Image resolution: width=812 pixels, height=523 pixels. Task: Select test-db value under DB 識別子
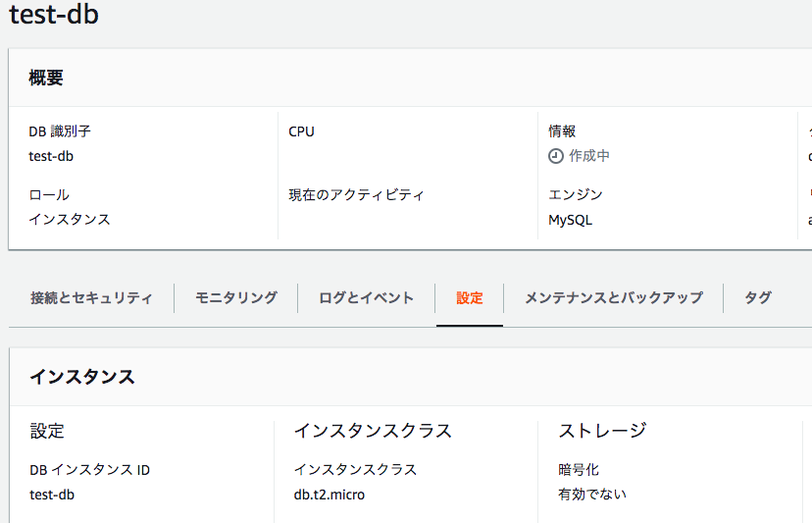pyautogui.click(x=51, y=156)
